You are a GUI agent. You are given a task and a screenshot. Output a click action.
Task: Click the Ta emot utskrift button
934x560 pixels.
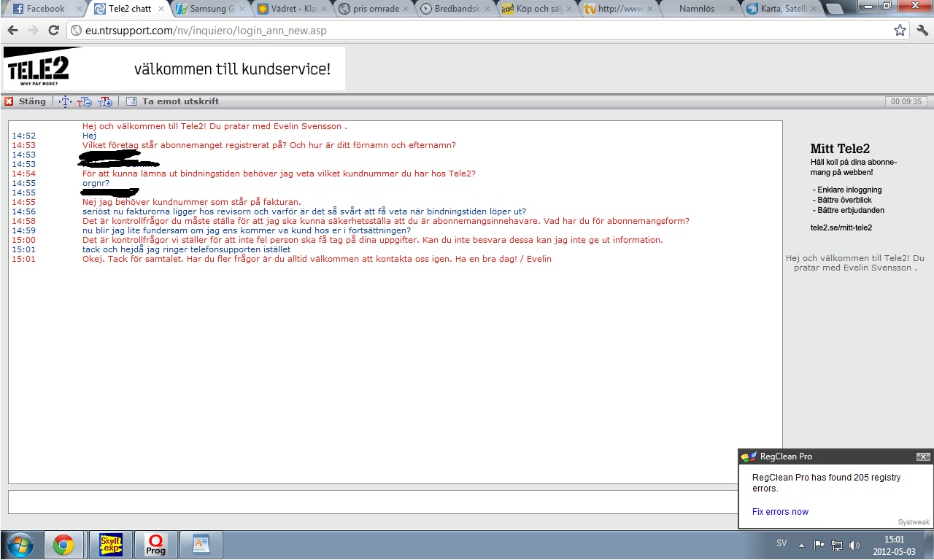tap(180, 101)
